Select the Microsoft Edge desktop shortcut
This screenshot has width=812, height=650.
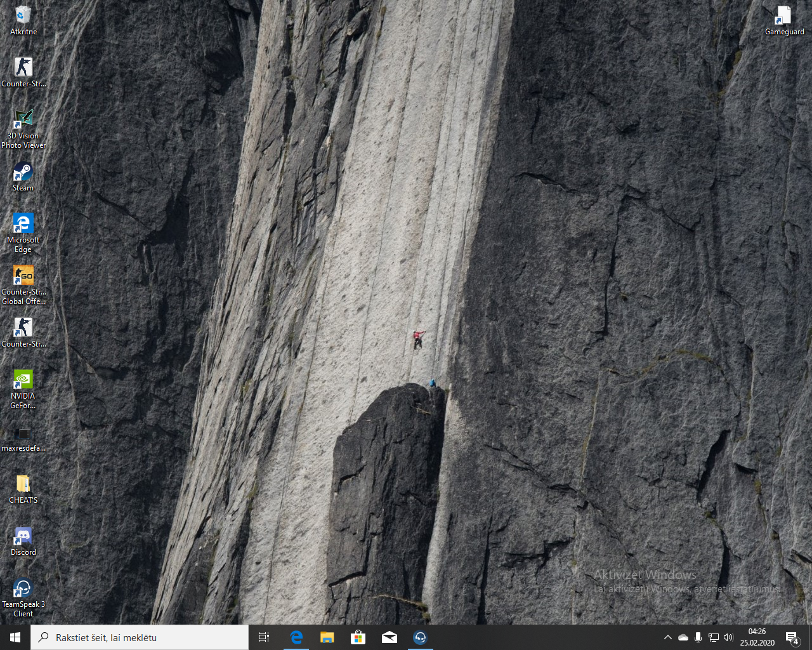click(x=23, y=233)
